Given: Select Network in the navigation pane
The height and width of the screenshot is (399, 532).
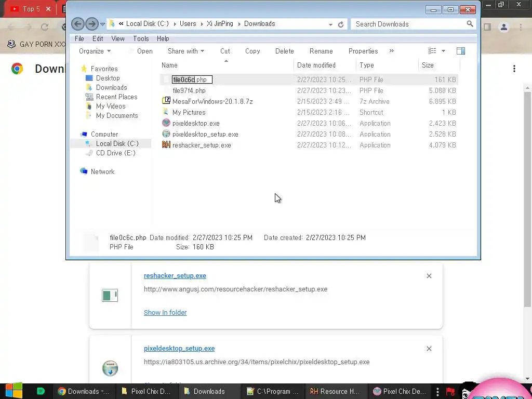Looking at the screenshot, I should [102, 171].
